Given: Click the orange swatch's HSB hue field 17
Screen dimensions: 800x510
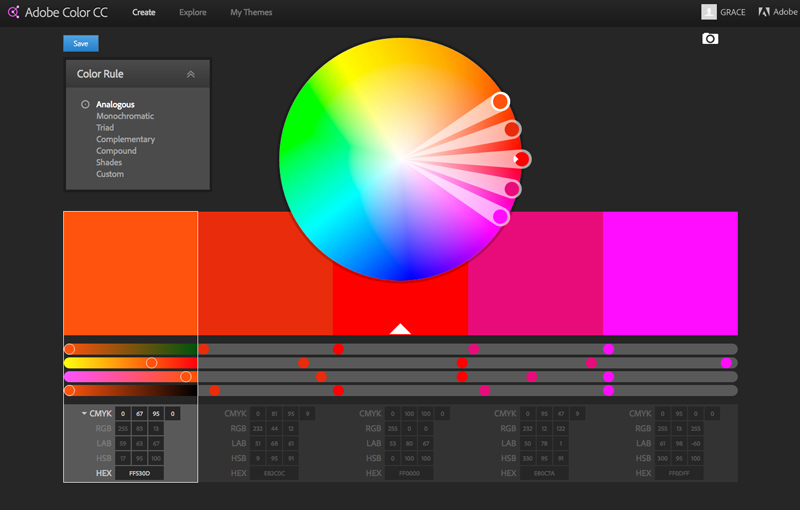Looking at the screenshot, I should 123,458.
